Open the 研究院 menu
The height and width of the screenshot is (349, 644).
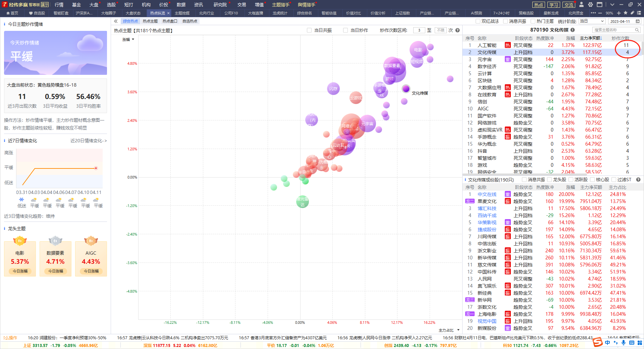(x=220, y=5)
